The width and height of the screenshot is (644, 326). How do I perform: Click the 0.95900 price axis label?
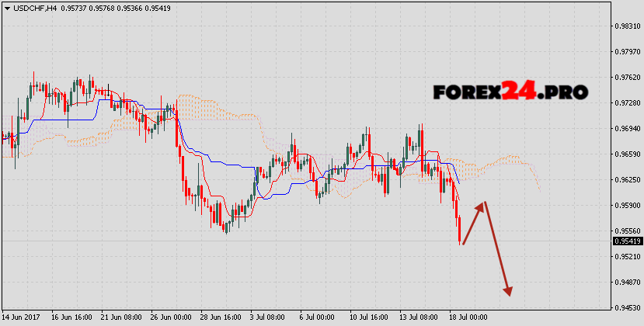coord(626,205)
